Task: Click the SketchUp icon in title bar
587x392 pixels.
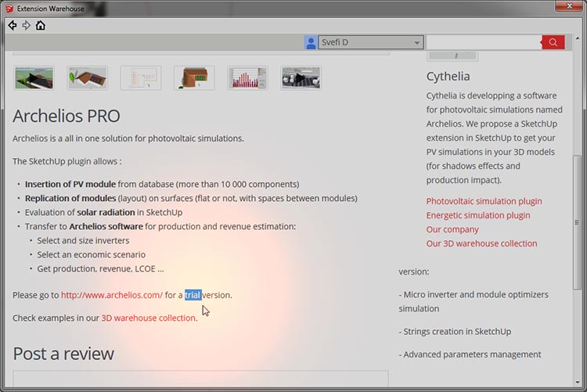Action: click(9, 9)
